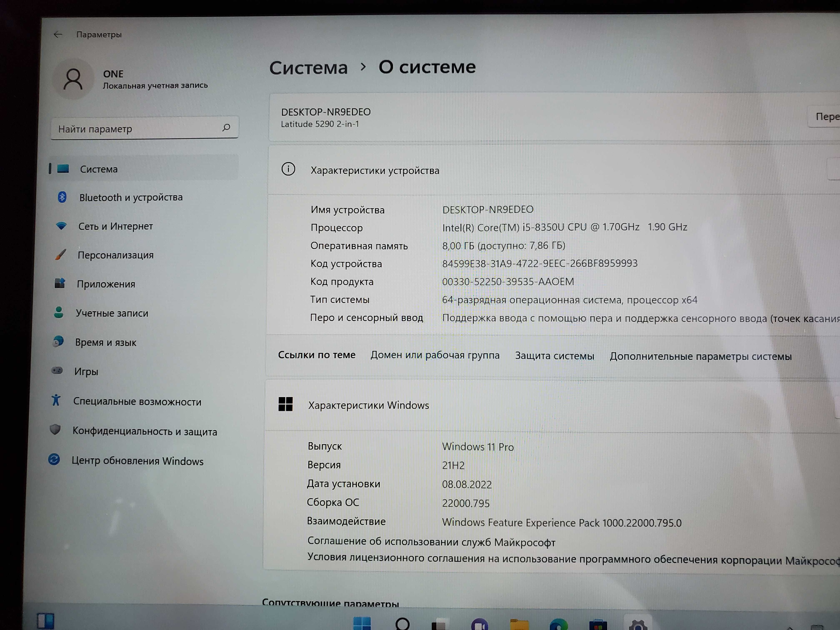Viewport: 840px width, 630px height.
Task: Open Защита системы link
Action: (554, 356)
